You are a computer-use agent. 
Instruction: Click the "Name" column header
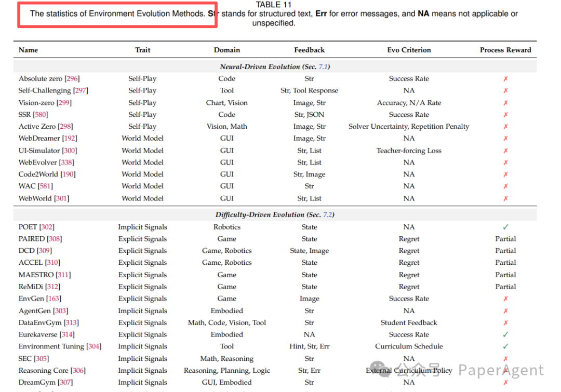pyautogui.click(x=28, y=50)
